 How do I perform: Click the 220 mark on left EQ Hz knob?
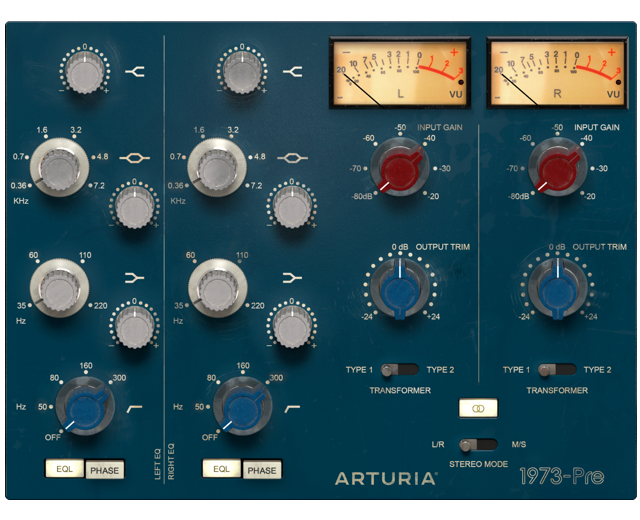coord(100,306)
